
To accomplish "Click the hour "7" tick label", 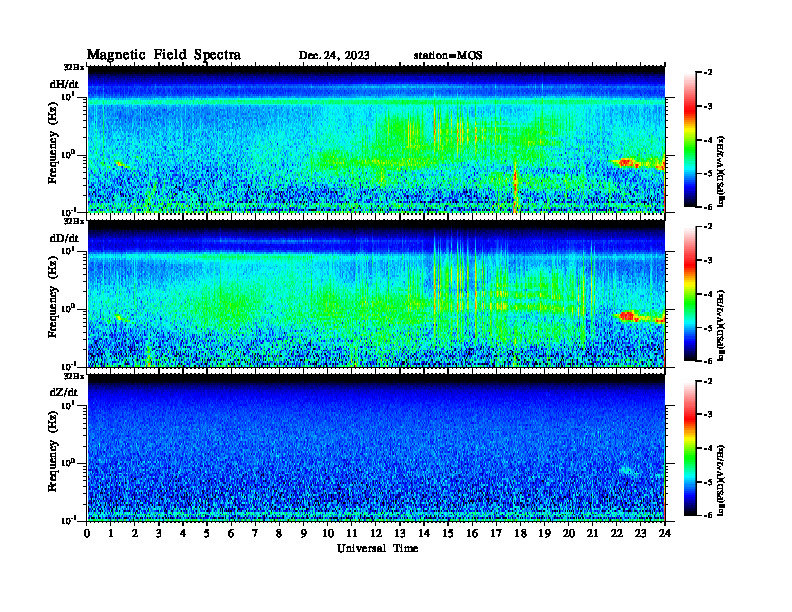I will tap(256, 534).
